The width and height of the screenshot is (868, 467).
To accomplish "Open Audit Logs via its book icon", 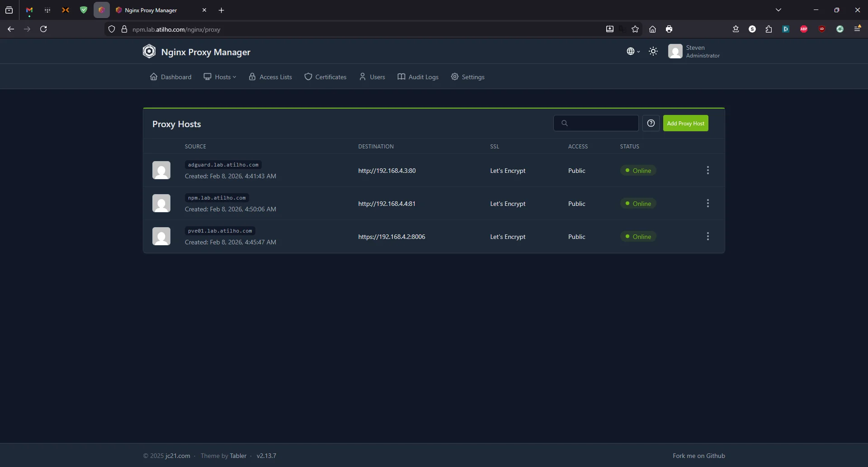I will click(x=401, y=77).
